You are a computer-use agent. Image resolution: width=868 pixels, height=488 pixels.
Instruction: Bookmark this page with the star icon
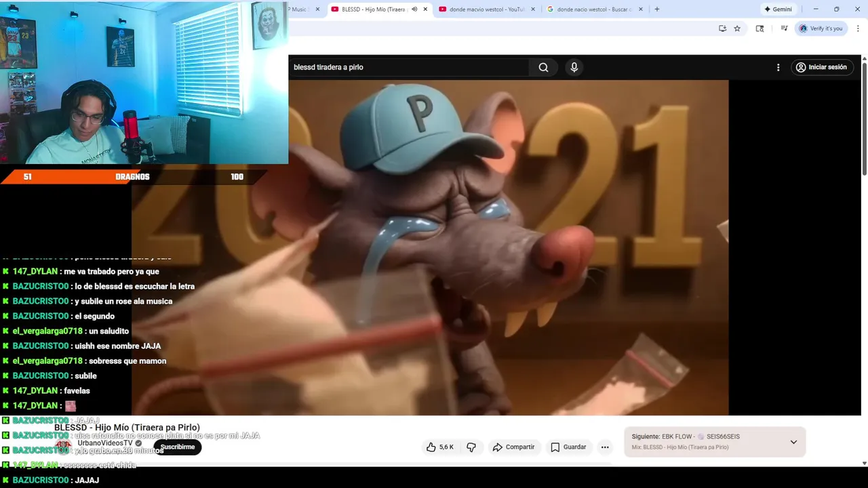click(x=737, y=28)
